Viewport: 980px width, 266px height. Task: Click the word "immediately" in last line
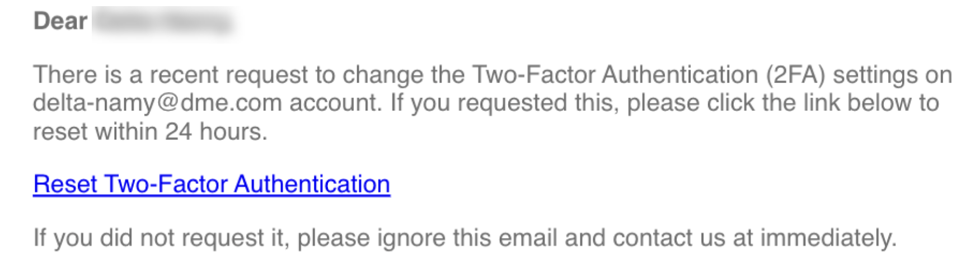tap(827, 238)
